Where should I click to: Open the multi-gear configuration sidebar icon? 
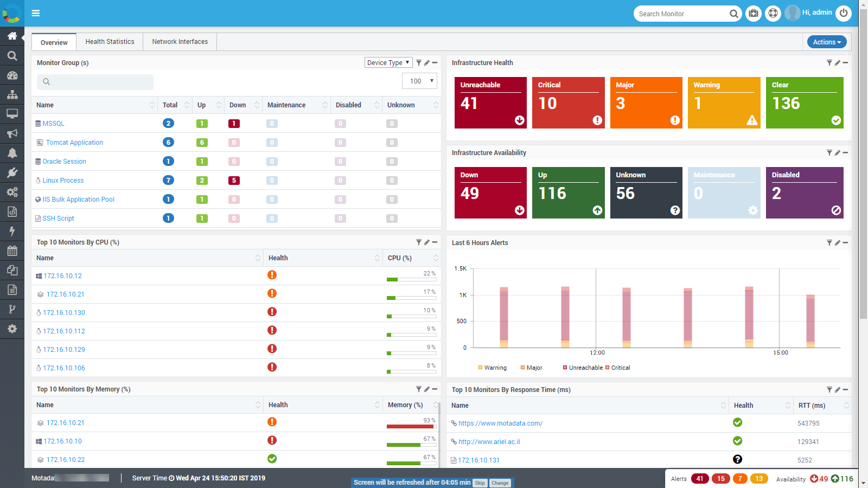click(12, 192)
